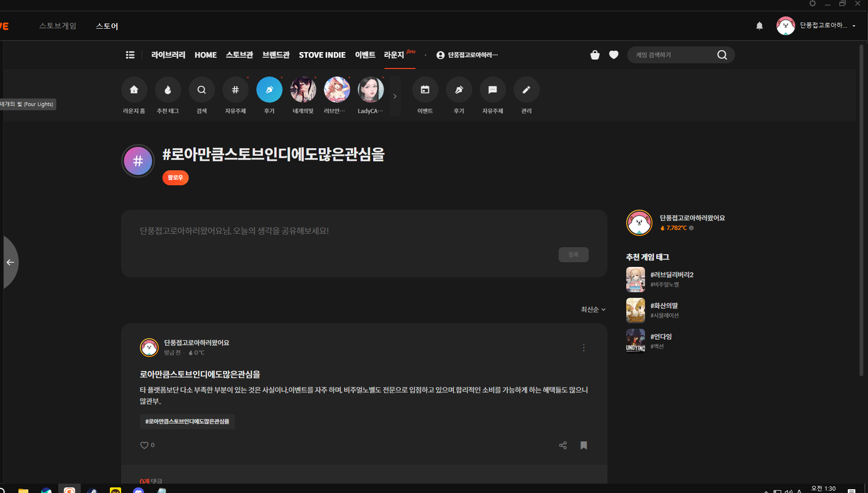This screenshot has width=868, height=493.
Task: Share the post via share icon
Action: point(563,445)
